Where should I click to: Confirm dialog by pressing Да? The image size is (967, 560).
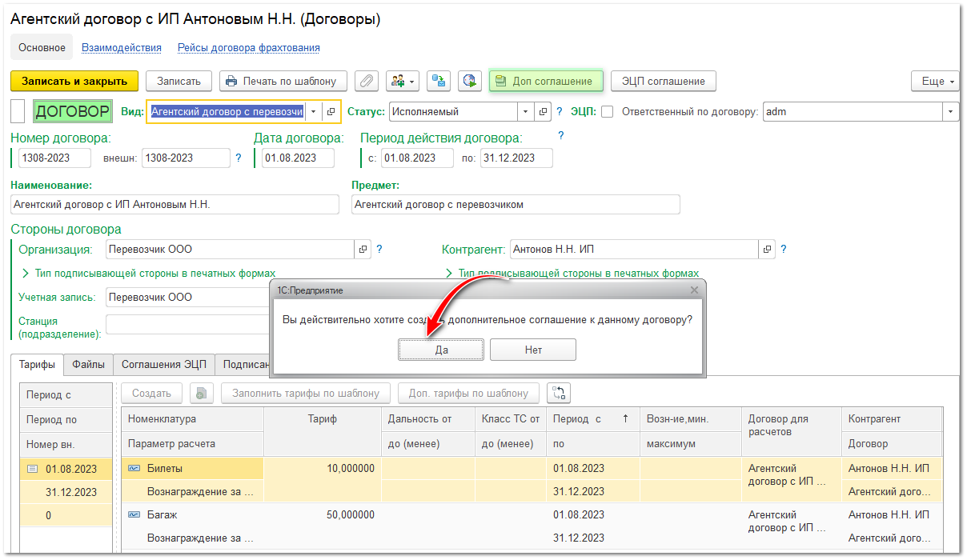(441, 350)
